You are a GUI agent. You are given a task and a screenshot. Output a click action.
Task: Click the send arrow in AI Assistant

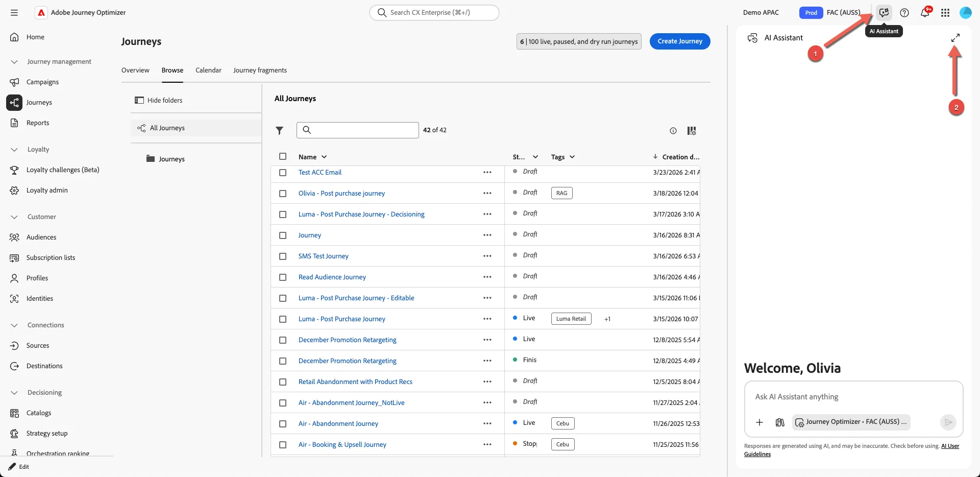[x=948, y=422]
